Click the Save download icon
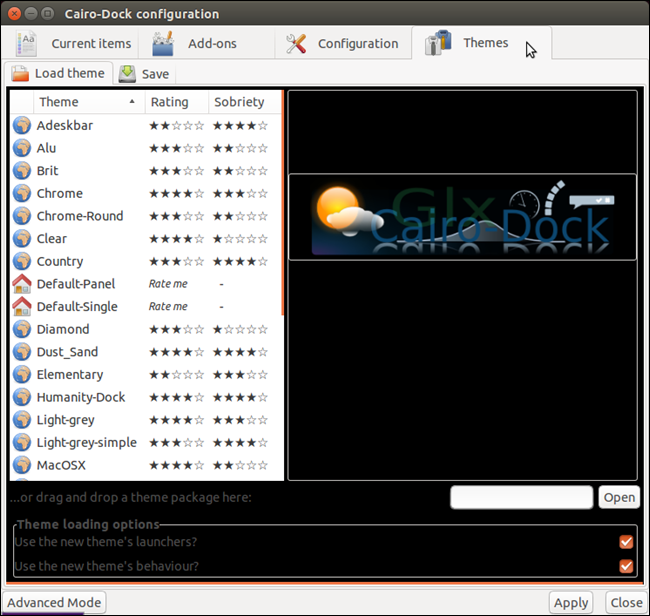Screen dimensions: 650x616 click(127, 74)
